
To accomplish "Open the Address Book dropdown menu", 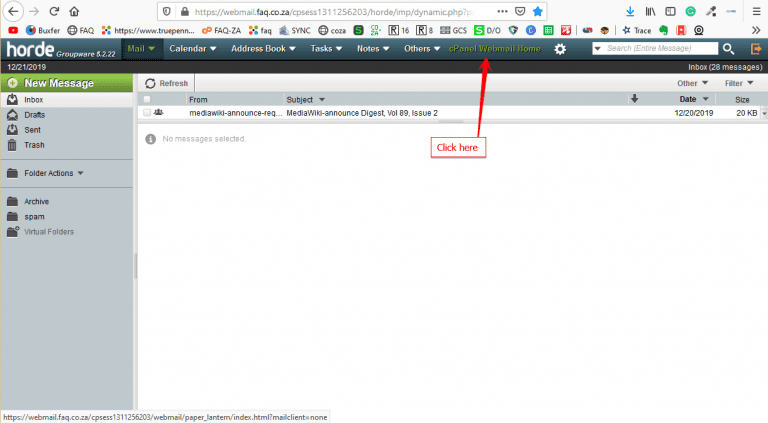I will [x=263, y=48].
